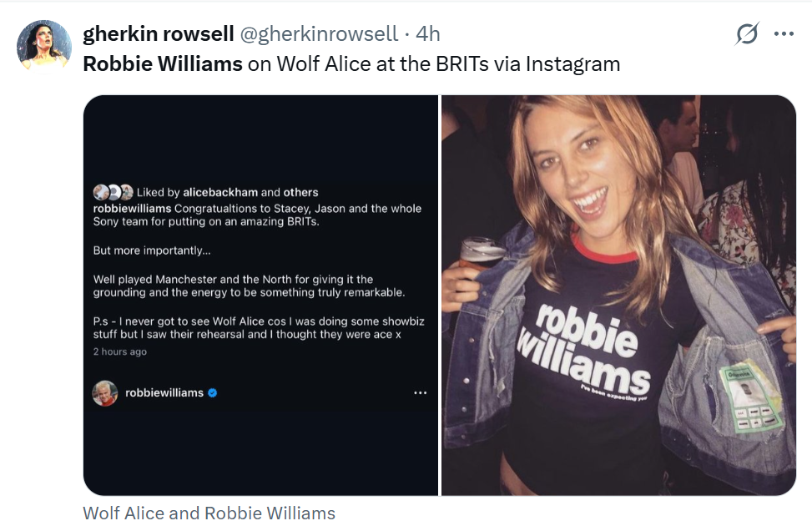The height and width of the screenshot is (531, 812).
Task: Click bold 'others' in Liked by line
Action: coord(301,192)
